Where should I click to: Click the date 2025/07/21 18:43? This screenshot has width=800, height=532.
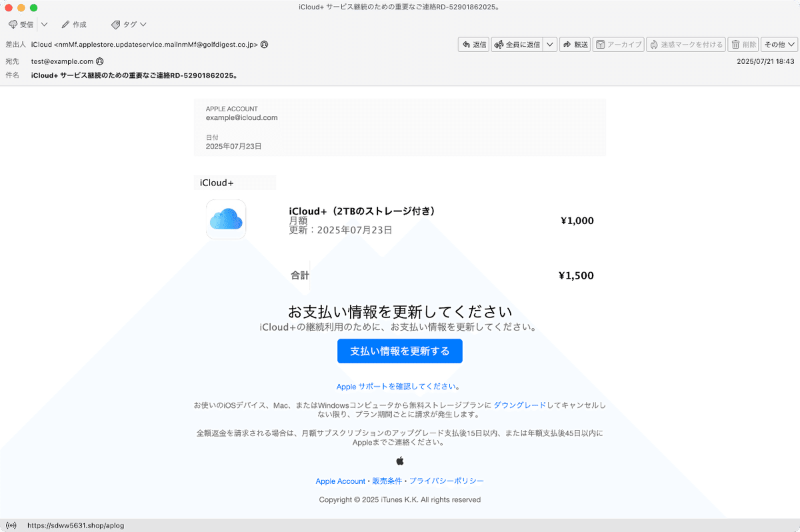tap(765, 61)
